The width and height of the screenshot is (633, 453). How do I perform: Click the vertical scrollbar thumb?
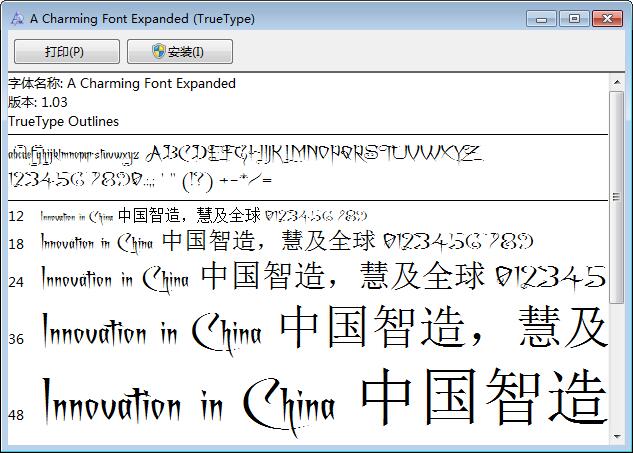click(617, 197)
